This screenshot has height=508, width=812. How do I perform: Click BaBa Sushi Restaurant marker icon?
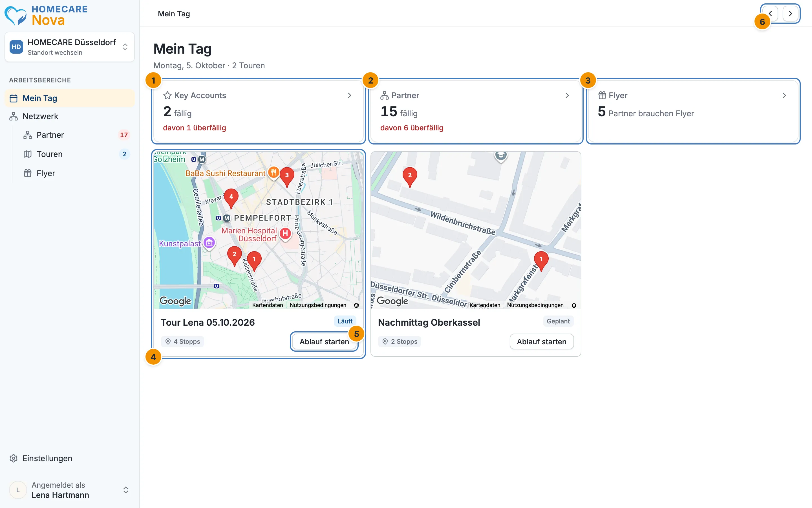click(x=274, y=173)
